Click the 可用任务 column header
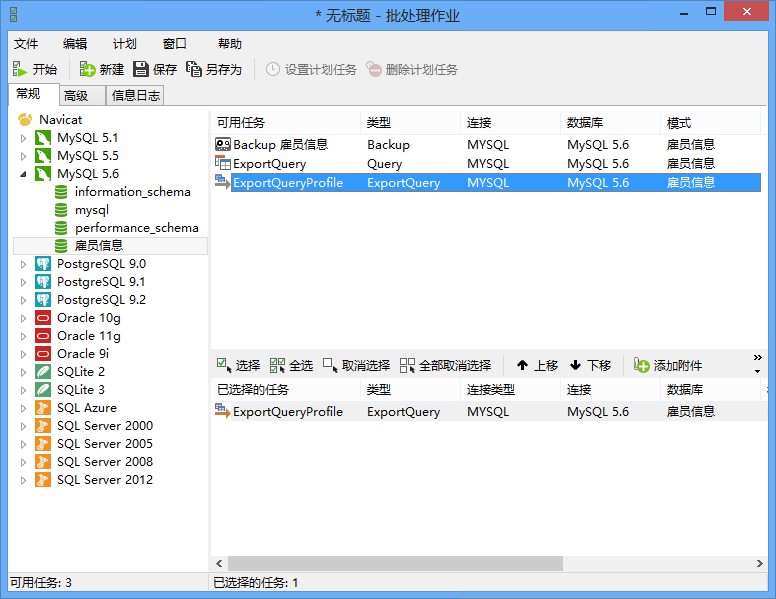The width and height of the screenshot is (776, 599). pyautogui.click(x=286, y=123)
